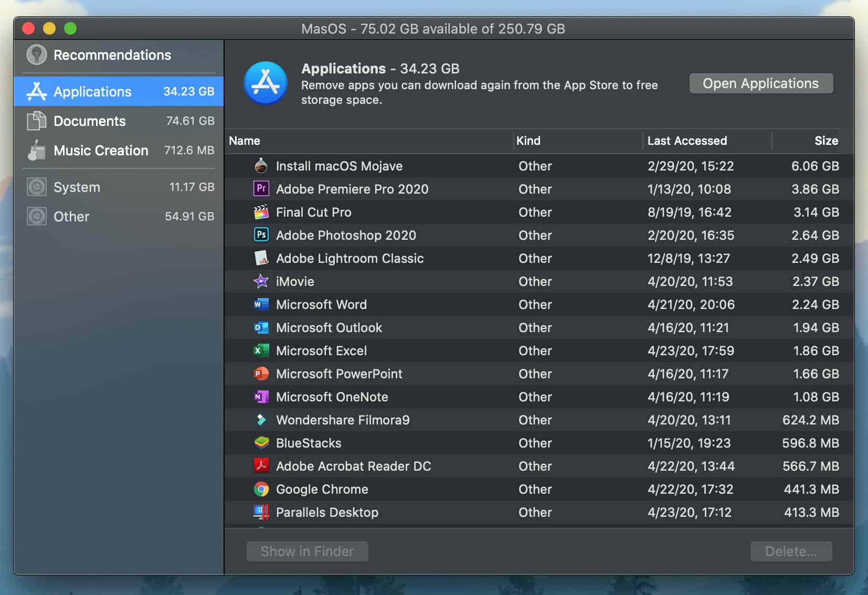
Task: Click the green zoom window button
Action: click(x=70, y=28)
